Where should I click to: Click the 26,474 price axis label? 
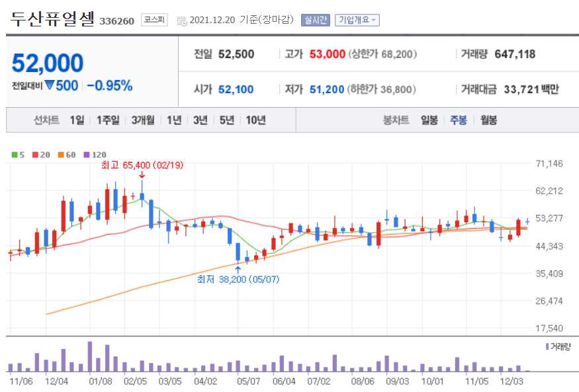click(x=549, y=301)
